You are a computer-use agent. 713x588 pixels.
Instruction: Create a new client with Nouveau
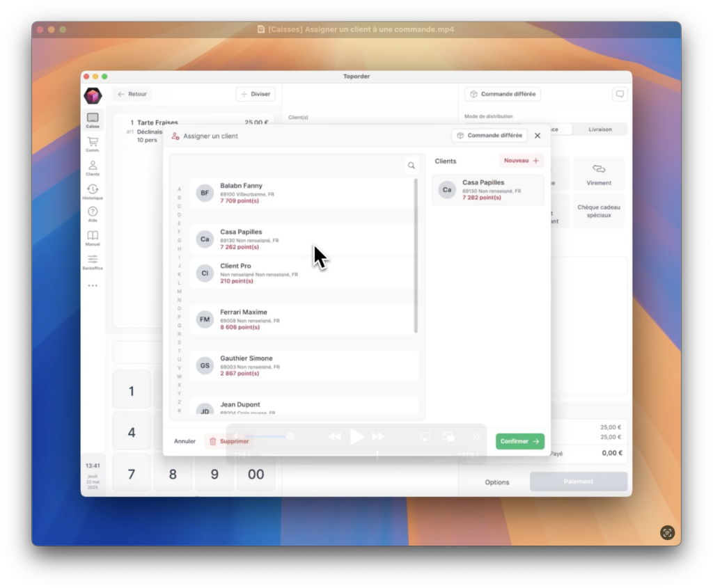pos(522,161)
